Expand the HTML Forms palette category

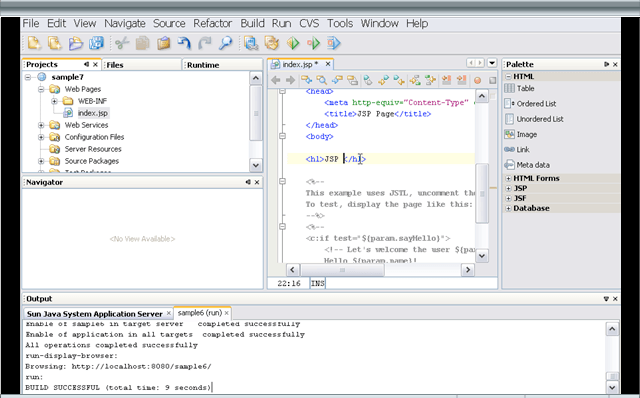click(509, 178)
